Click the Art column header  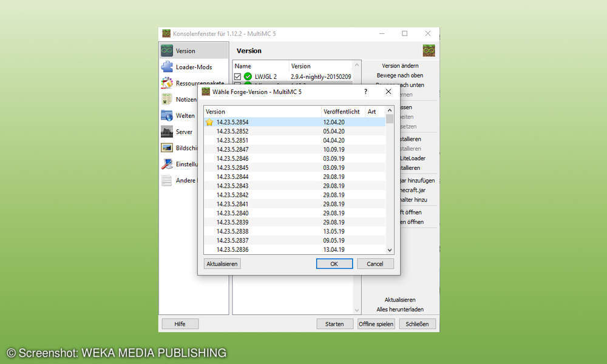click(x=371, y=112)
